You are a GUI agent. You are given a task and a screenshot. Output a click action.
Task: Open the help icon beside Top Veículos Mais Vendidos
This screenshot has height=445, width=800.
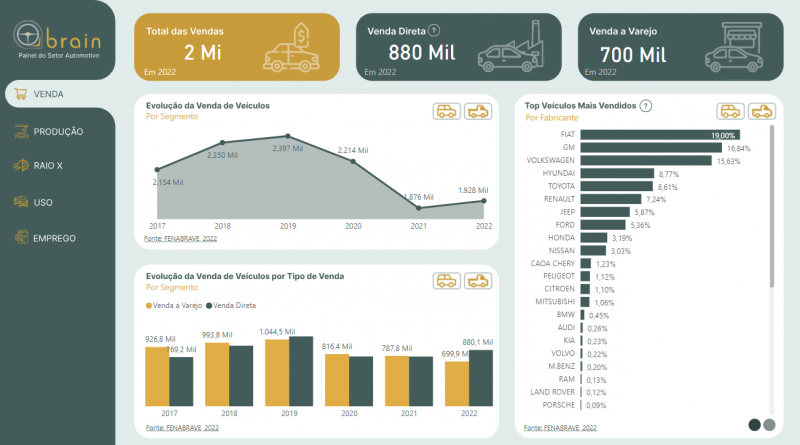click(646, 106)
